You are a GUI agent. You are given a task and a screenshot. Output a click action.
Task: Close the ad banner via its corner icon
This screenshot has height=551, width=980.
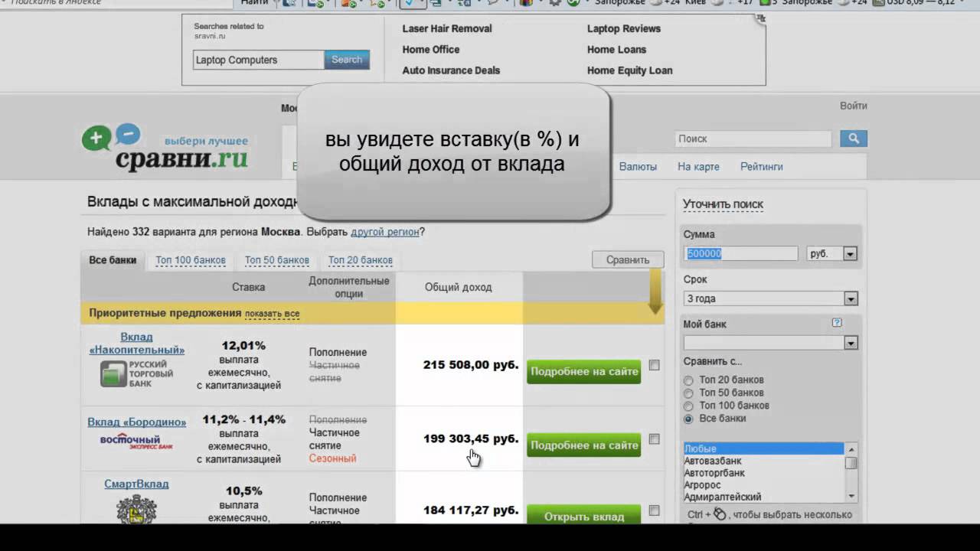click(760, 18)
